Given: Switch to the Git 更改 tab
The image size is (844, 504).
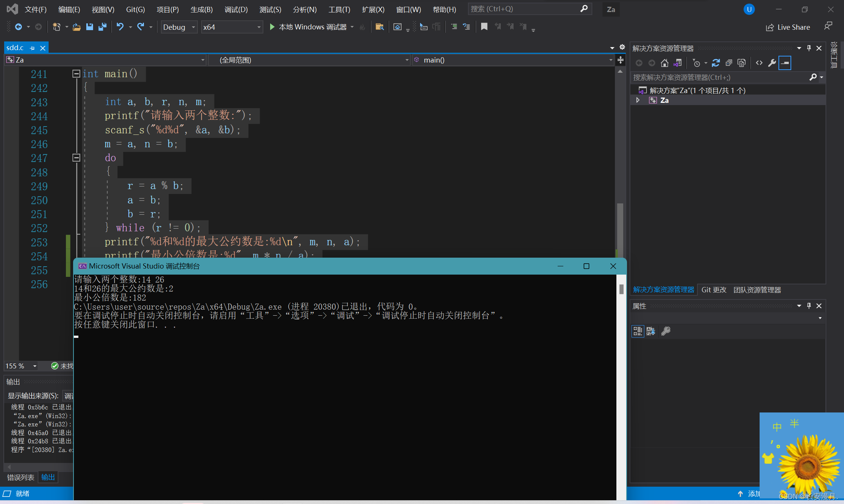Looking at the screenshot, I should point(714,290).
